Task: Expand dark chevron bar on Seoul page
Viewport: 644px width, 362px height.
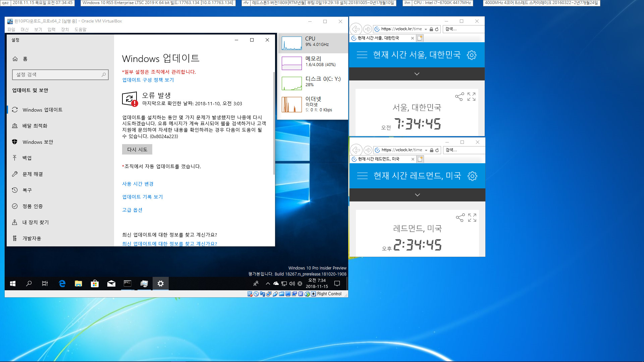Action: [417, 74]
